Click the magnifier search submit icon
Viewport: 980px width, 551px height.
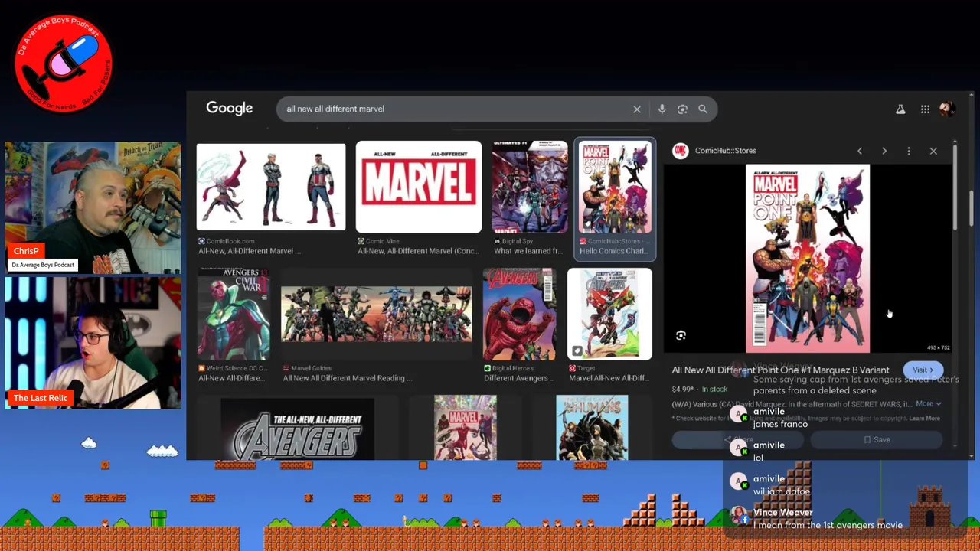pos(702,109)
